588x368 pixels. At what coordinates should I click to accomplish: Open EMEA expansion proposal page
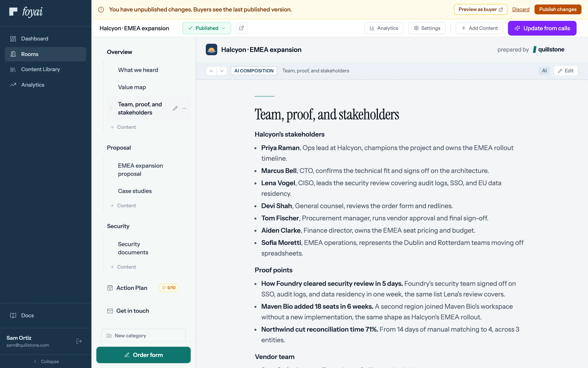pos(140,170)
